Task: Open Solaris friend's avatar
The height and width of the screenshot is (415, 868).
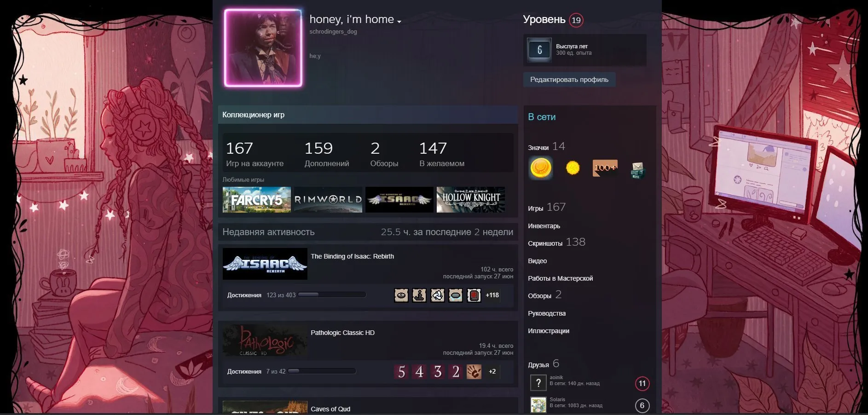Action: coord(538,405)
